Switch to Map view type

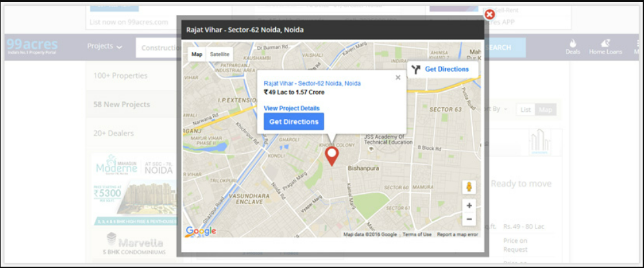(x=197, y=54)
